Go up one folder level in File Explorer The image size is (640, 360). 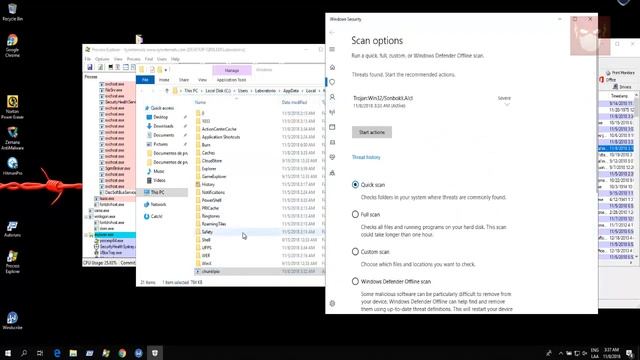(167, 91)
